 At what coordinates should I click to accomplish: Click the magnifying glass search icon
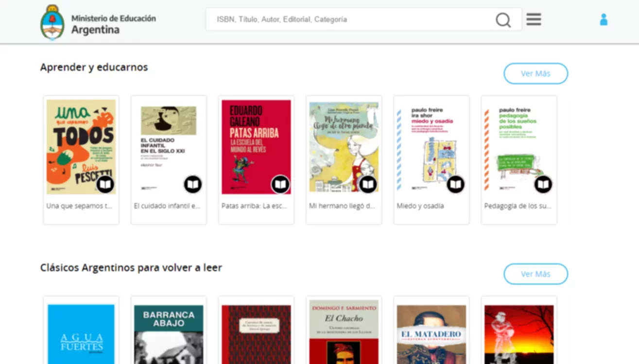point(503,20)
